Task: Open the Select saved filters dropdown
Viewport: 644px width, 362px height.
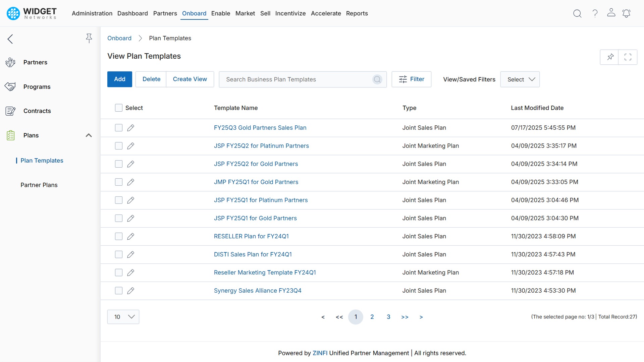Action: click(520, 79)
